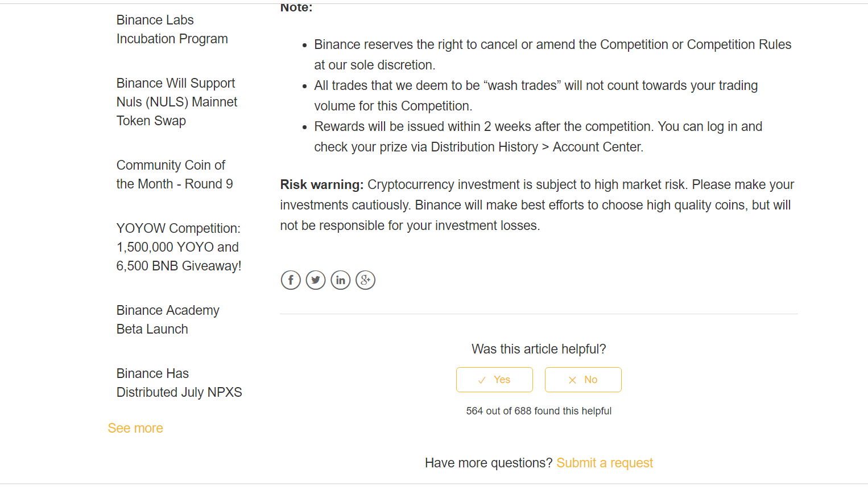
Task: Vote No that the article wasn't helpful
Action: 583,379
